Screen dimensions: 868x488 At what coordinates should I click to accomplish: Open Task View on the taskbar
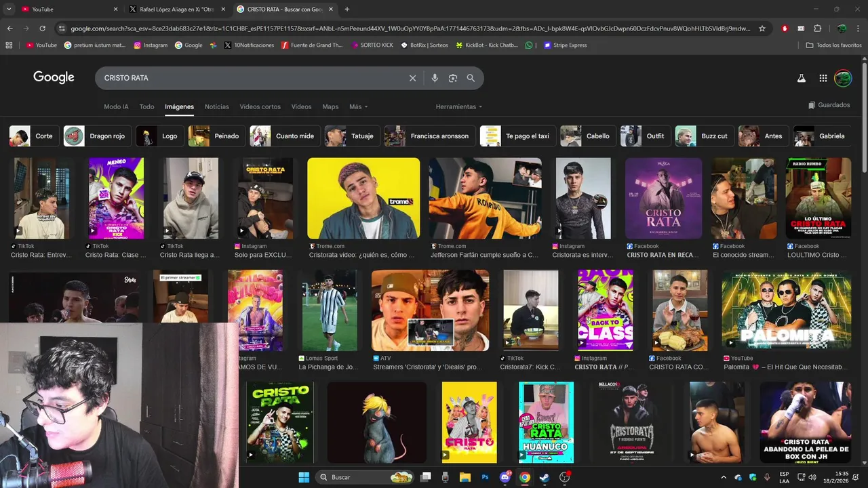(426, 477)
